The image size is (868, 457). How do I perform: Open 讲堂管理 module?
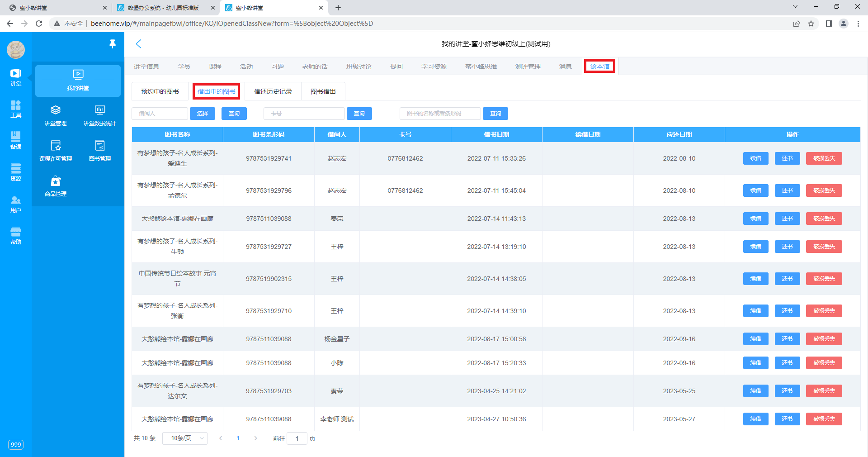[x=56, y=115]
